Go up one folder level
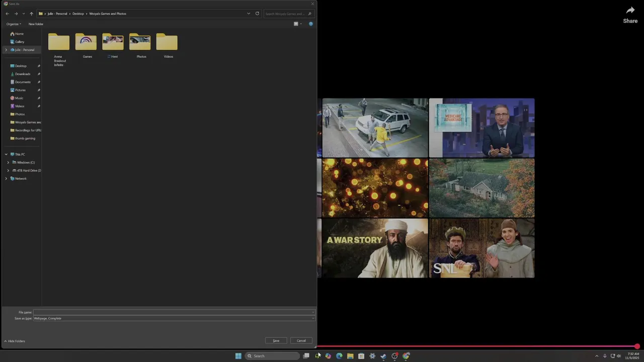 point(31,14)
